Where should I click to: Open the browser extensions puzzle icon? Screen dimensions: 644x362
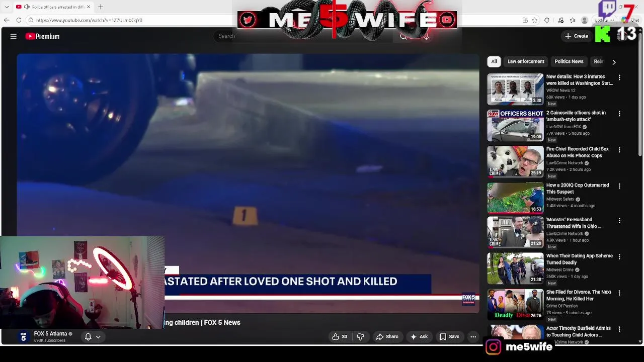click(x=547, y=20)
